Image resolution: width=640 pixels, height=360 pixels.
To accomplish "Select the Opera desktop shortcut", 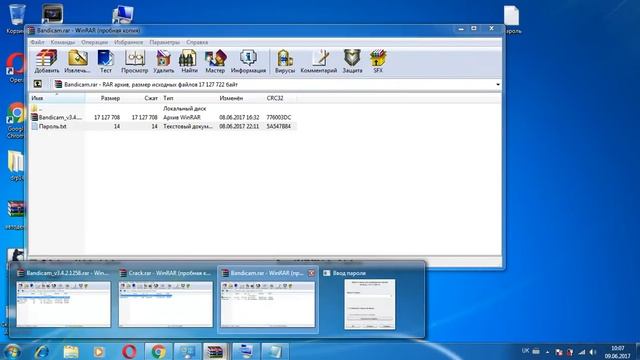I will 16,67.
